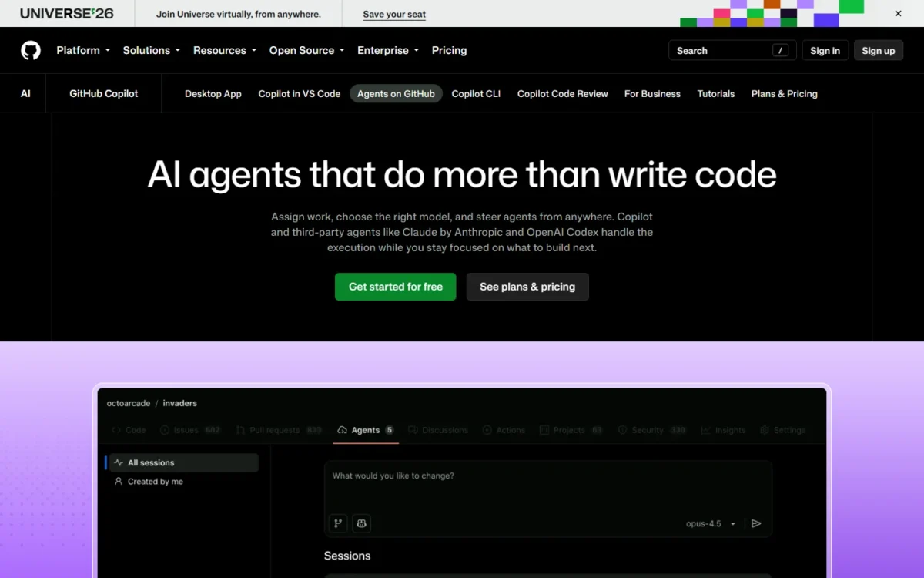Open the Solutions dropdown menu
This screenshot has height=578, width=924.
click(x=152, y=51)
